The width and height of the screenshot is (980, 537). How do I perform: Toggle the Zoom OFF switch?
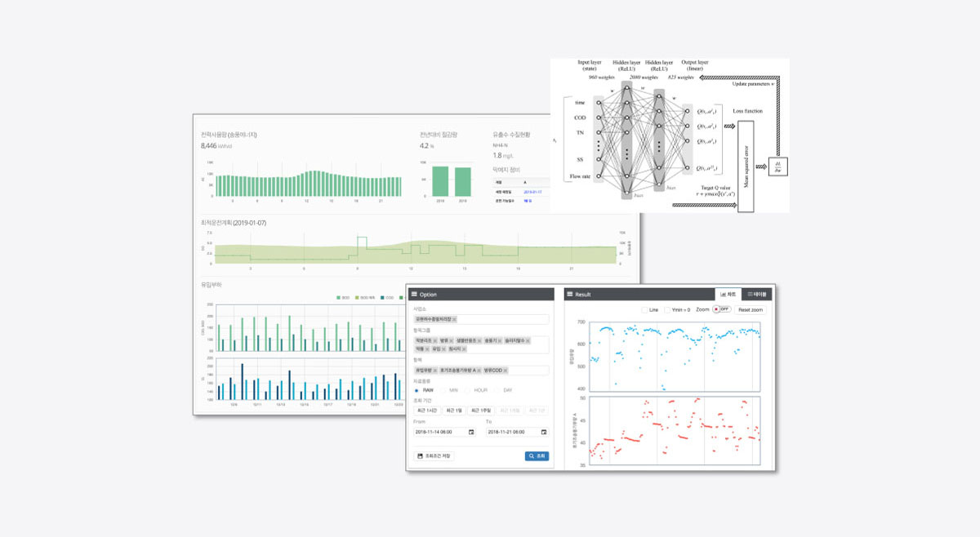(x=720, y=310)
